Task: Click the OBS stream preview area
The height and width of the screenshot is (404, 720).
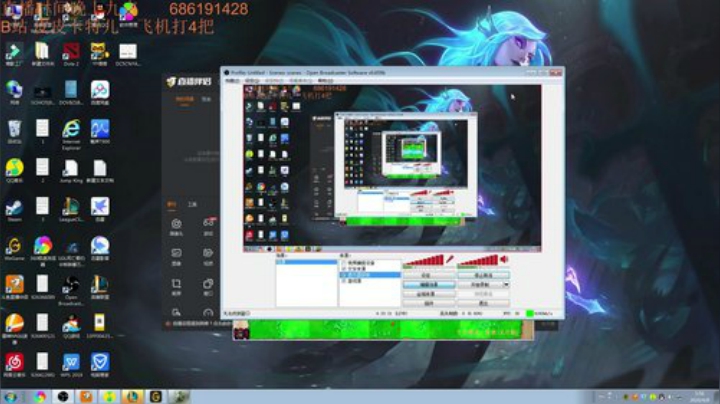Action: pos(392,168)
